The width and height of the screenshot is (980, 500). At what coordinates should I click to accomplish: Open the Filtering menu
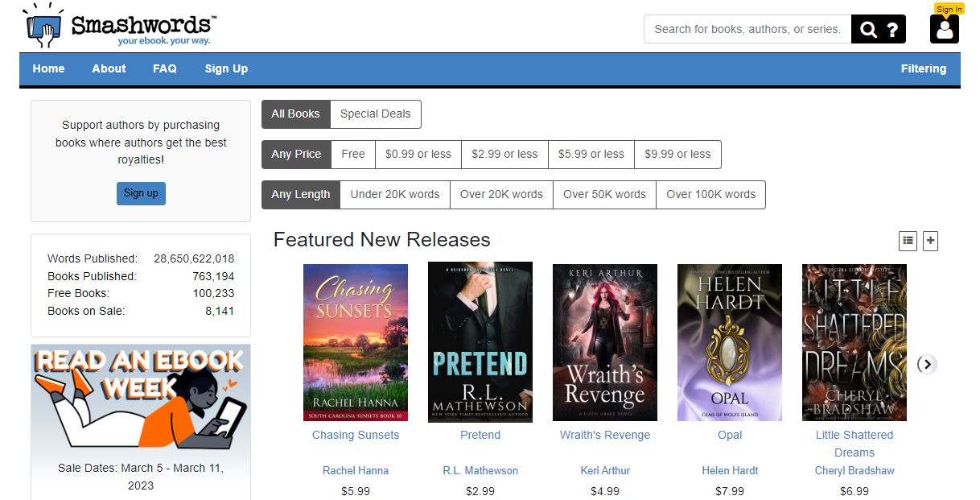click(x=924, y=68)
